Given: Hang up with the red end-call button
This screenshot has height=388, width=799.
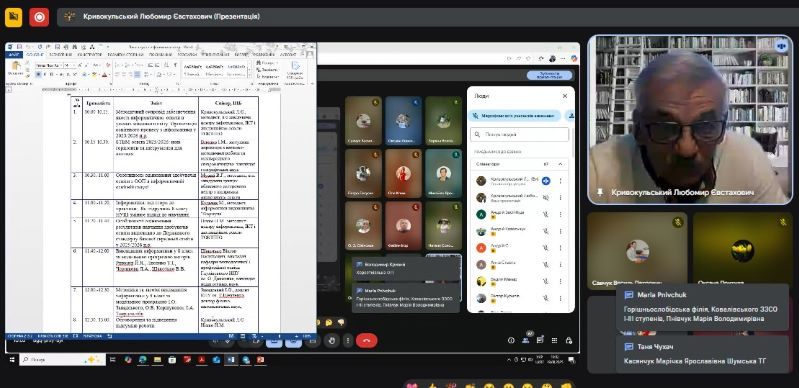Looking at the screenshot, I should [x=366, y=340].
